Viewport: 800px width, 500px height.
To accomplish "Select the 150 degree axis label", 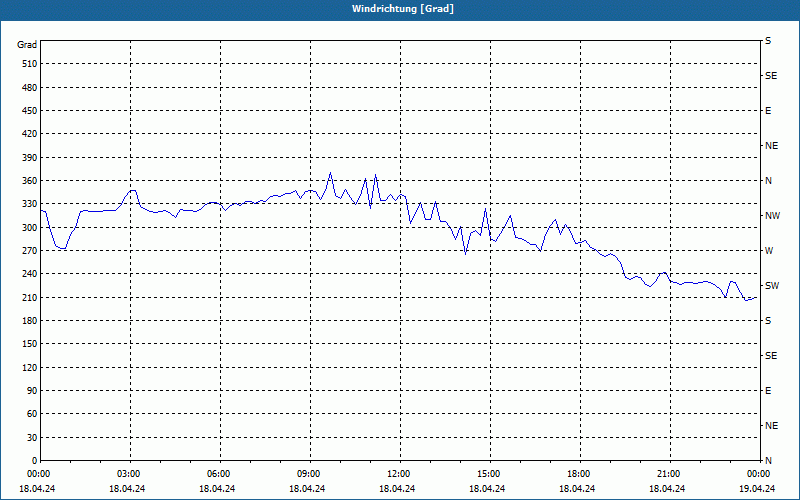I will tap(30, 344).
